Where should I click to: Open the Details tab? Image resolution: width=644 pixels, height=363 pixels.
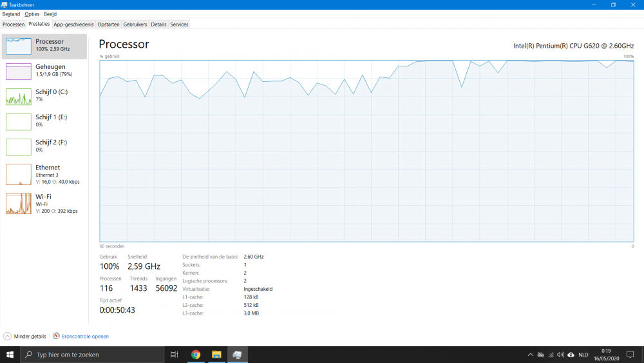[158, 25]
